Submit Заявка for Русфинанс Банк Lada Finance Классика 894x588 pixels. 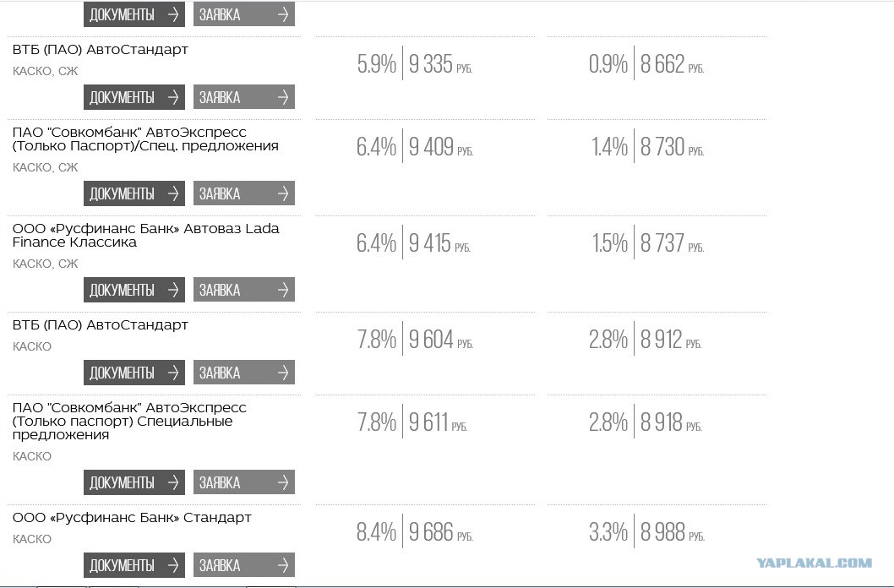[x=244, y=290]
